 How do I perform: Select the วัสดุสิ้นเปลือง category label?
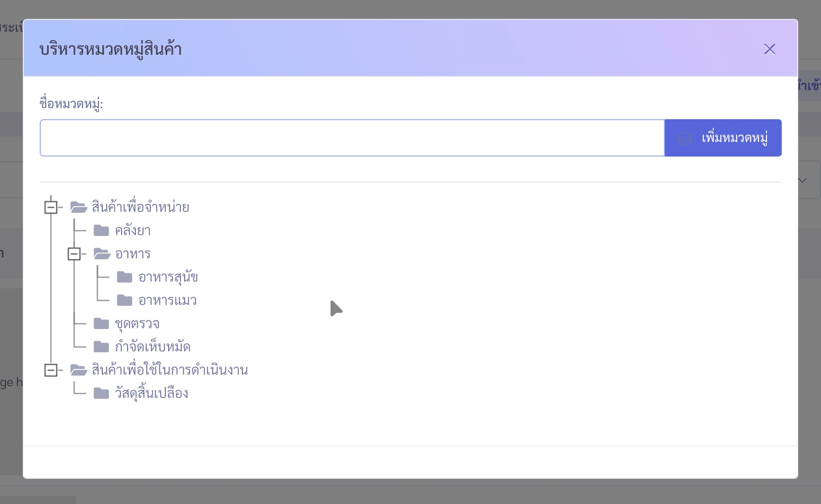point(152,394)
